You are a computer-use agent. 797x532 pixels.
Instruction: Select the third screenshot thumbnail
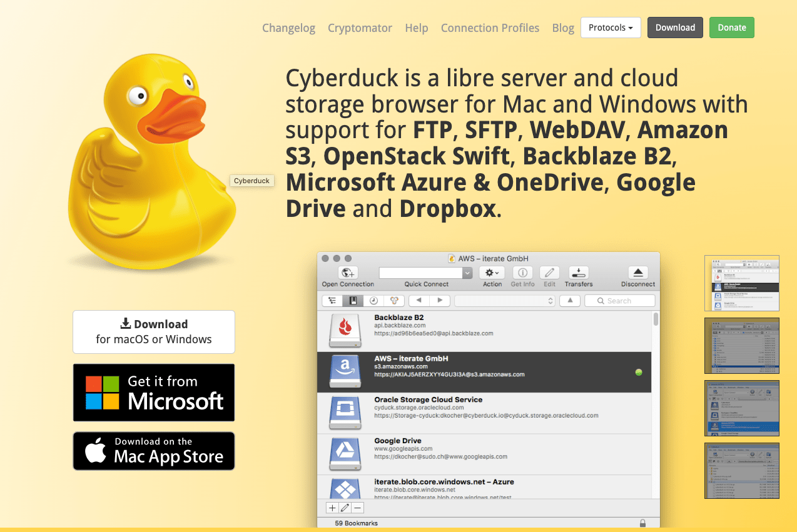742,408
